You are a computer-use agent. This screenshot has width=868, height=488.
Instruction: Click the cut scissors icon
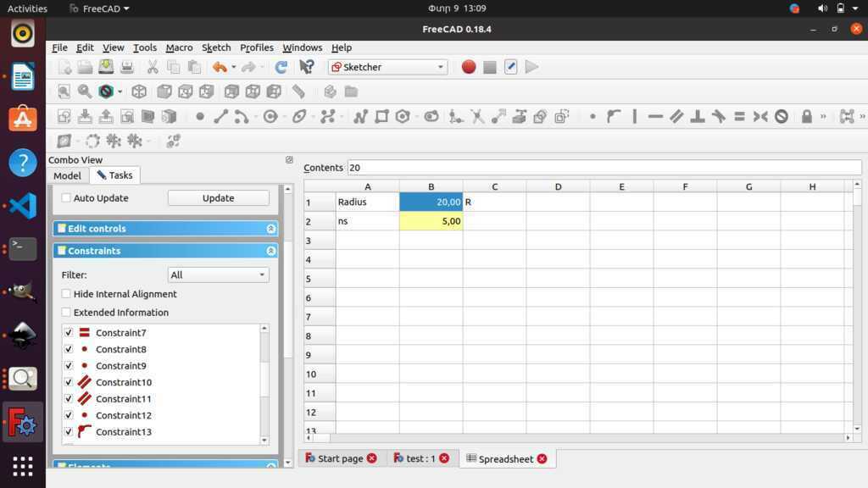click(153, 67)
